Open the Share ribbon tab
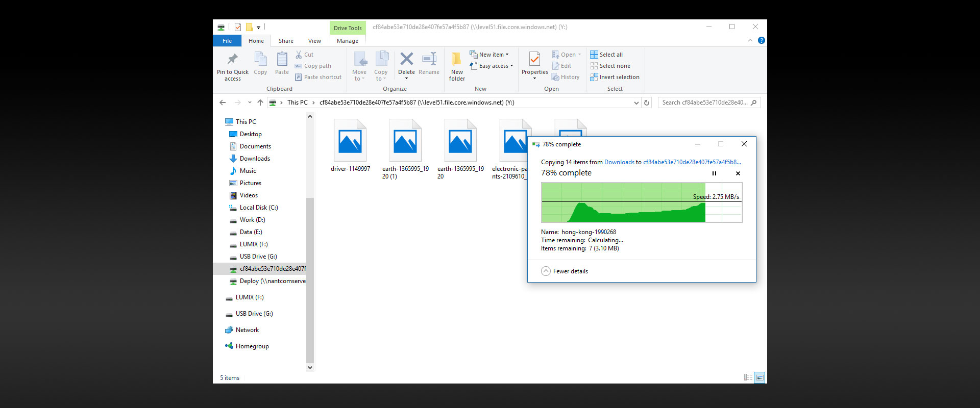The image size is (980, 408). tap(286, 41)
